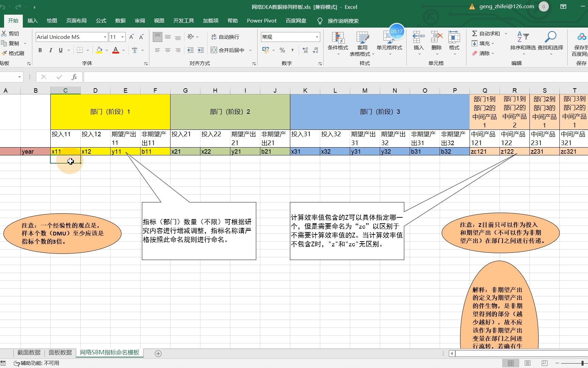Open the font name dropdown Arial Unicode MS

105,37
